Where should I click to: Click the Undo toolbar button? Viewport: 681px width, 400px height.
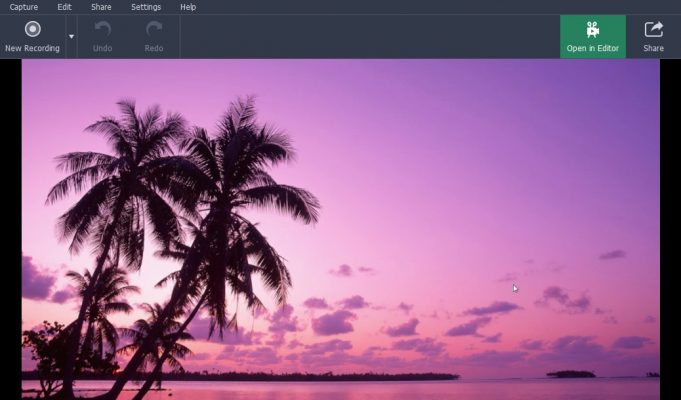102,37
